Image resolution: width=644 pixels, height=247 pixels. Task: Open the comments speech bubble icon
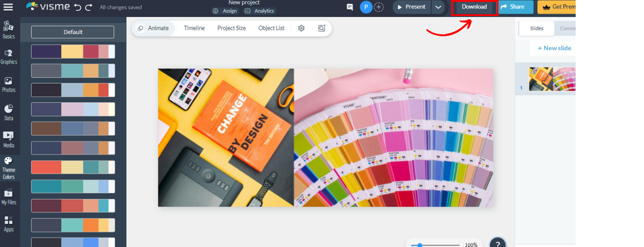point(350,7)
